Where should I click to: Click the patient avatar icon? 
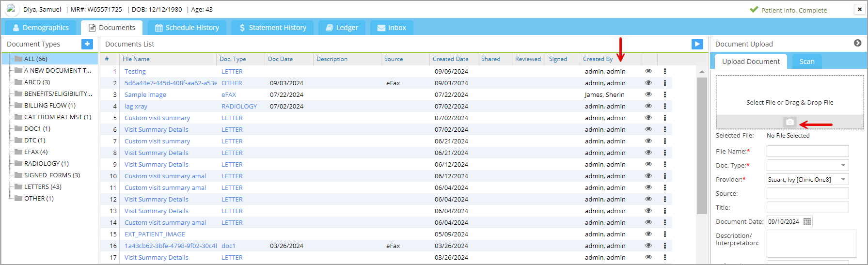[12, 9]
